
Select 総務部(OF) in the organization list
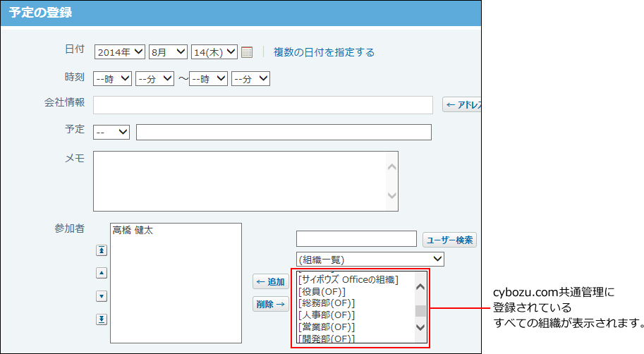[326, 303]
